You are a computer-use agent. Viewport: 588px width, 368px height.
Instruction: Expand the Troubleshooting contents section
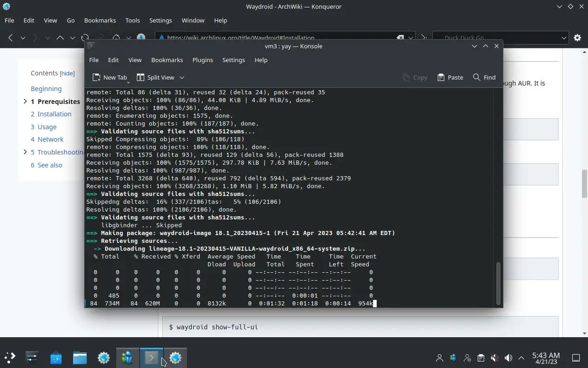(25, 152)
